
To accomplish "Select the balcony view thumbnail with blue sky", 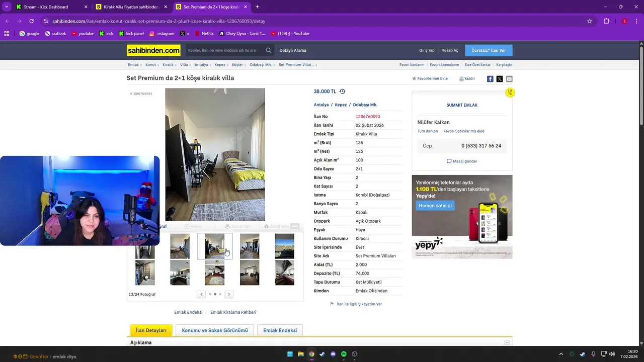I will (x=285, y=246).
